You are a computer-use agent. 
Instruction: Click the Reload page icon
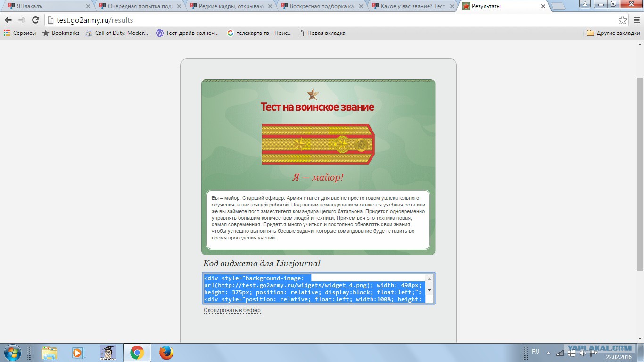point(35,20)
